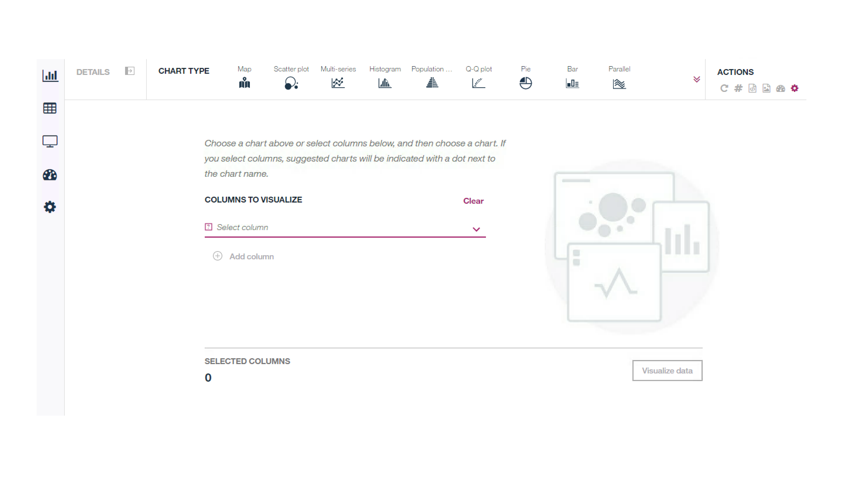This screenshot has width=843, height=504.
Task: Click the magenta settings gear in Actions
Action: click(x=794, y=88)
